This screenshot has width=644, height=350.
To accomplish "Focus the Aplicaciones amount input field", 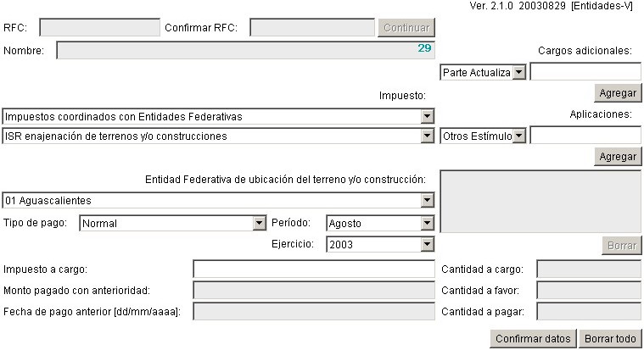I will coord(585,136).
